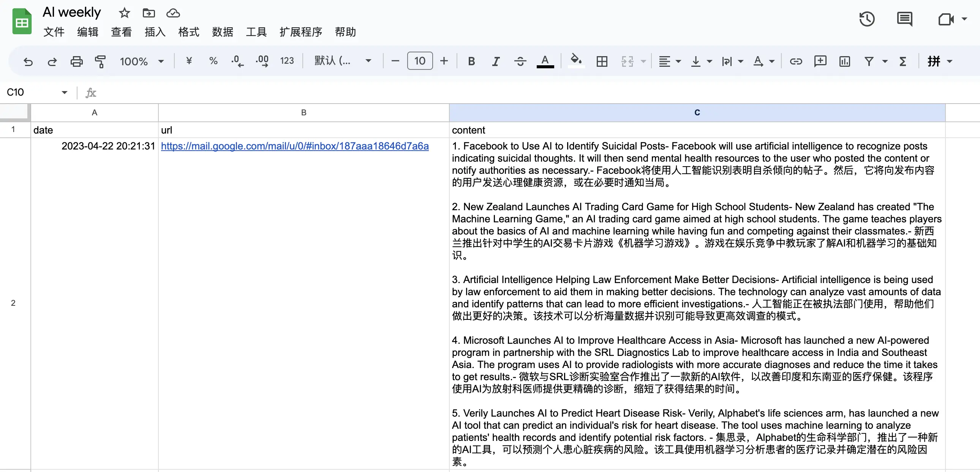Open the fill color picker
This screenshot has width=980, height=472.
[x=576, y=61]
